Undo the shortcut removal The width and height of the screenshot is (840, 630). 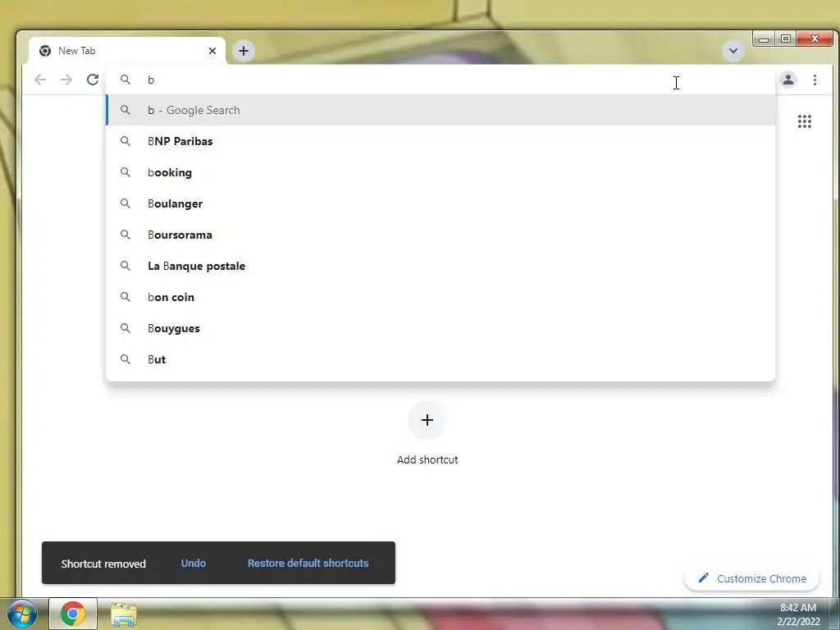(194, 563)
